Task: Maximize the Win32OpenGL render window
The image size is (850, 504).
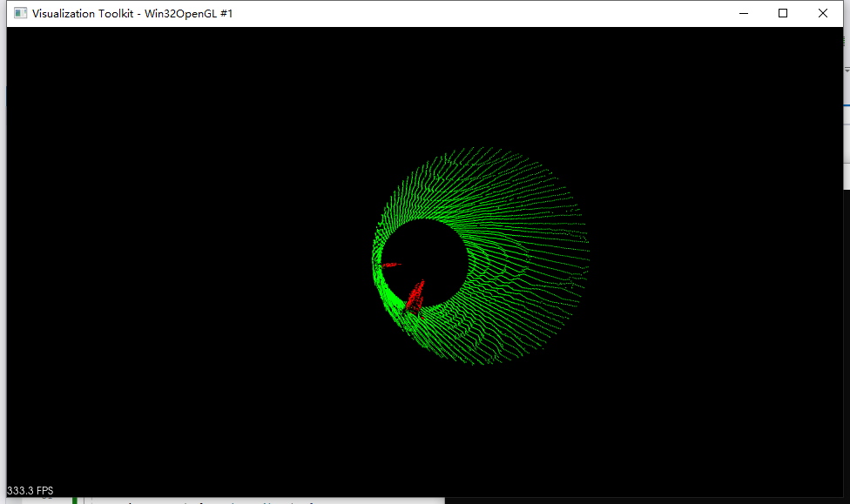Action: pyautogui.click(x=783, y=13)
